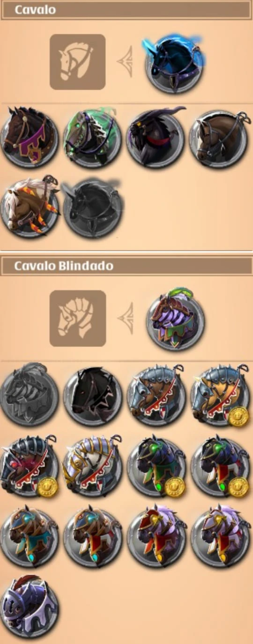The image size is (253, 644).
Task: Choose the dark horse with purple banner
Action: point(30,137)
